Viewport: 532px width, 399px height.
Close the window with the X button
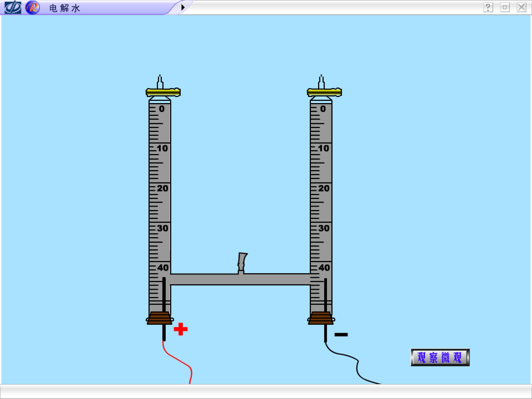click(x=521, y=7)
